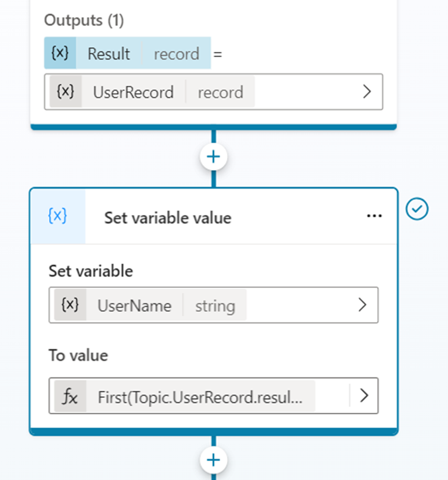Screen dimensions: 448x480
Task: Click the {x} icon next to UserName
Action: pyautogui.click(x=70, y=305)
